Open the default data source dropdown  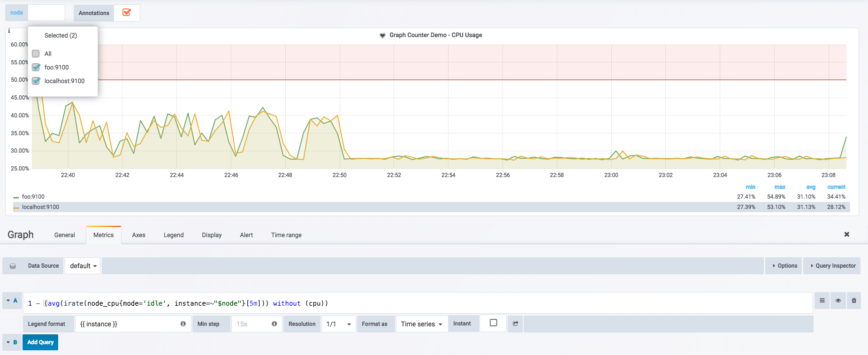pos(83,266)
